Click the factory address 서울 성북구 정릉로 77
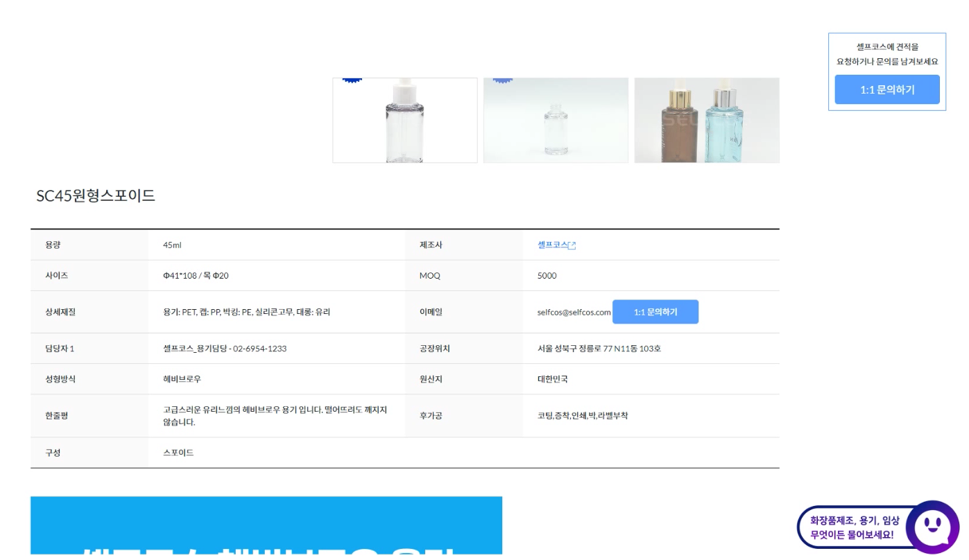This screenshot has height=560, width=969. 599,349
